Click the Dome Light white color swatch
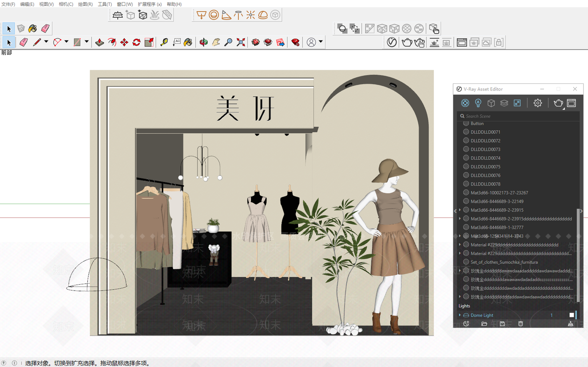This screenshot has height=367, width=588. click(571, 315)
